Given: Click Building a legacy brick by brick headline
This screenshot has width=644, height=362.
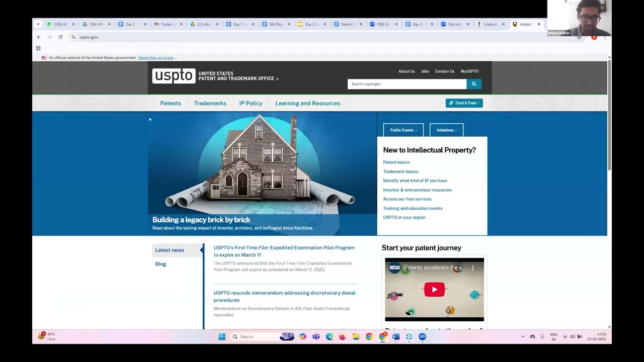Looking at the screenshot, I should tap(201, 220).
